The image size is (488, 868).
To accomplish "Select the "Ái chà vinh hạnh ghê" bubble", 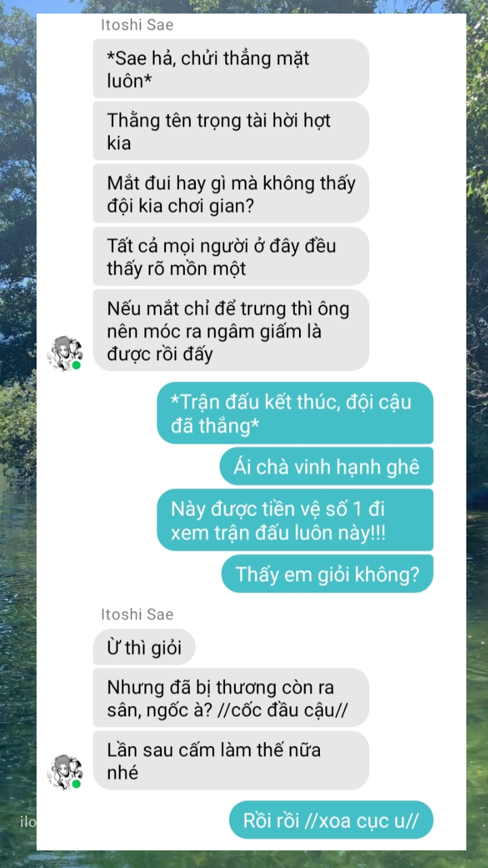I will pyautogui.click(x=326, y=467).
